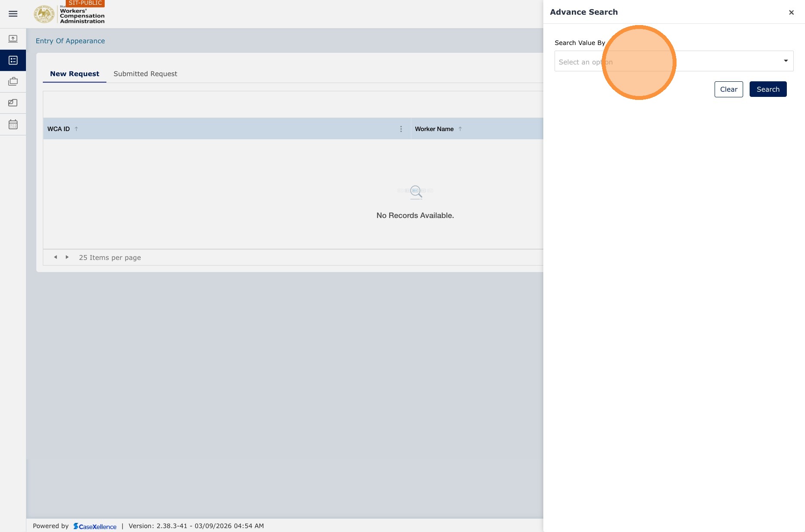
Task: Open the hamburger navigation menu
Action: (13, 14)
